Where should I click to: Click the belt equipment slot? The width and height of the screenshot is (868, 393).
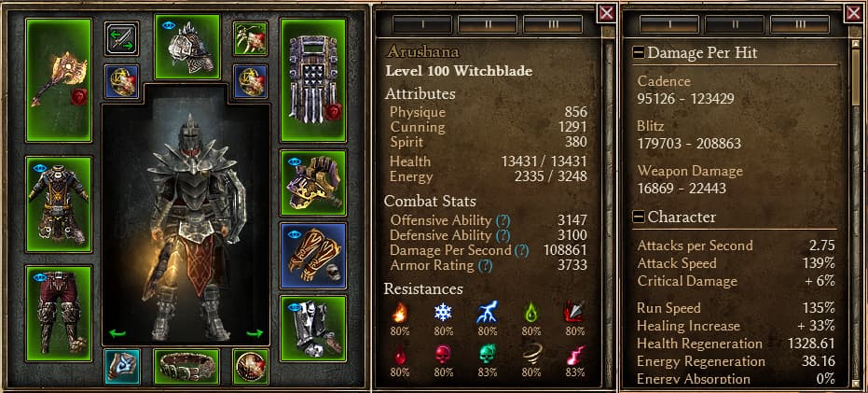point(186,366)
